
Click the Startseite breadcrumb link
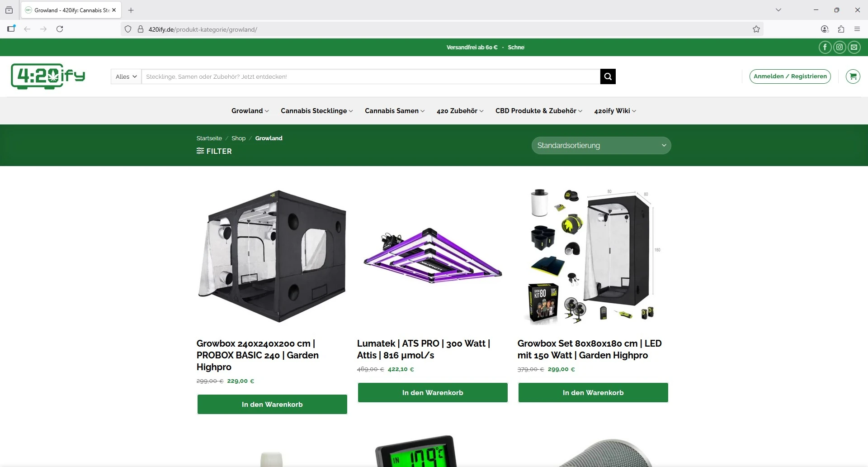coord(209,138)
